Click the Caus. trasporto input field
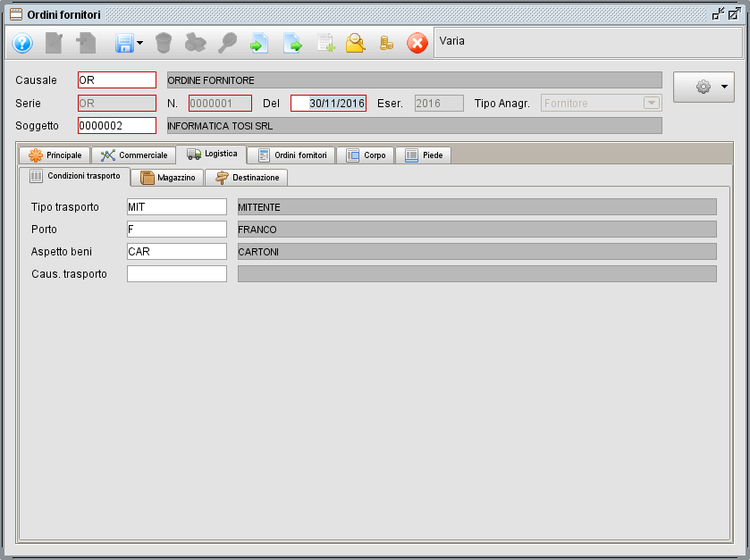750x560 pixels. pyautogui.click(x=177, y=273)
